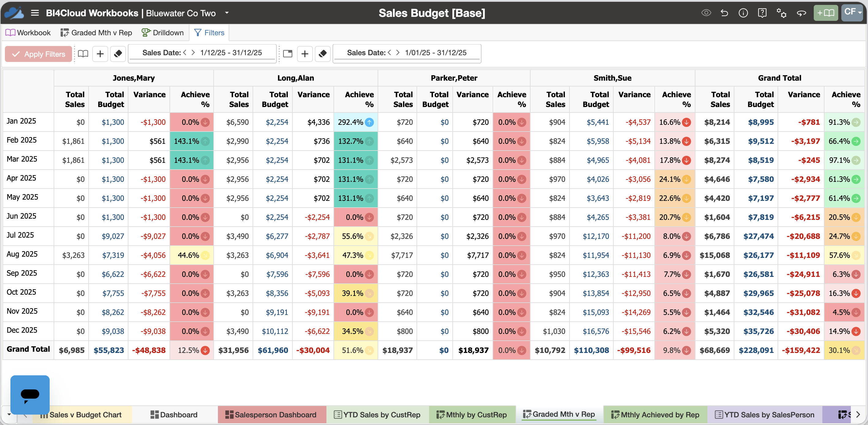Click the undo arrow icon

click(x=724, y=13)
